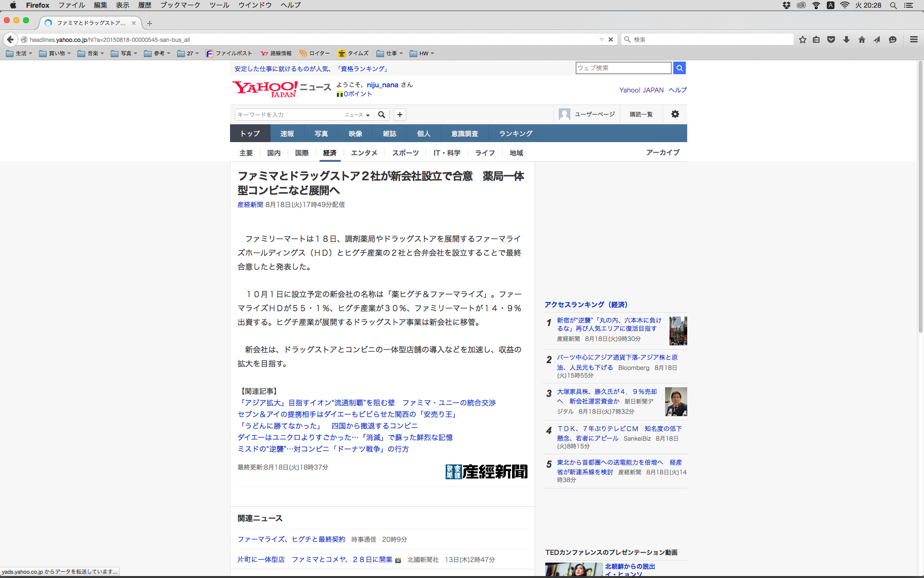This screenshot has height=578, width=924.
Task: Save page with Pocket icon
Action: [x=831, y=39]
